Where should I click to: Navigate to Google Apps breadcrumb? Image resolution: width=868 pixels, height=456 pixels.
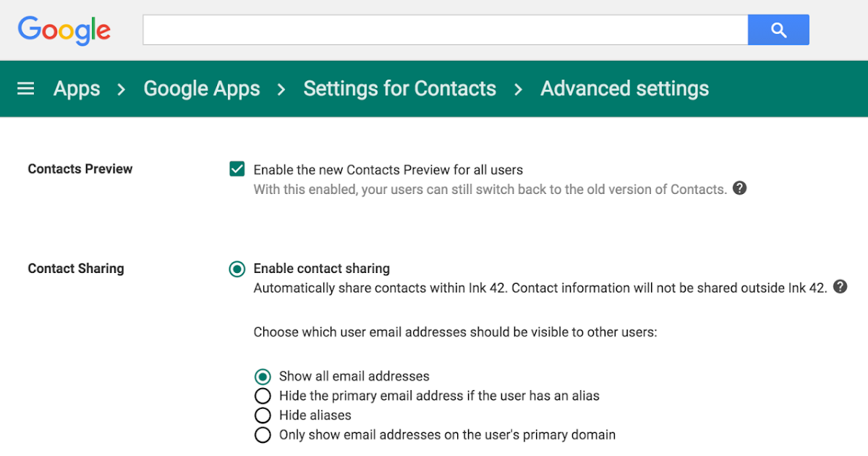click(x=202, y=88)
